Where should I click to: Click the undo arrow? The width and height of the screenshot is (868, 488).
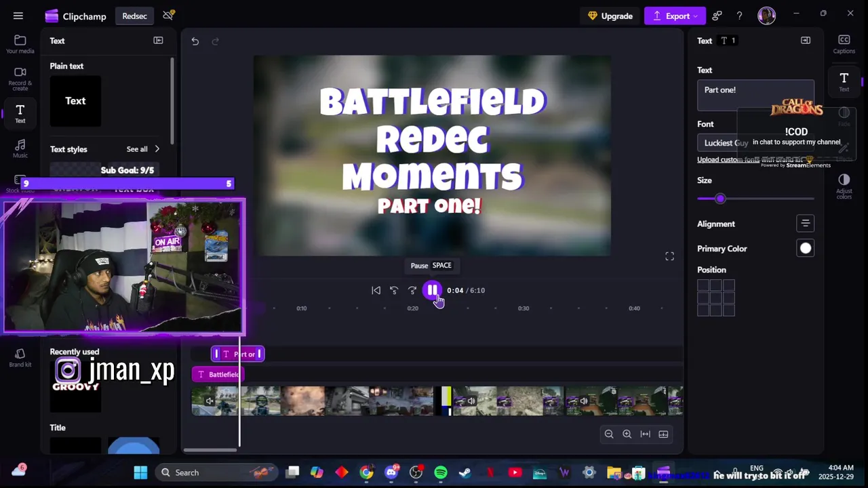(195, 41)
